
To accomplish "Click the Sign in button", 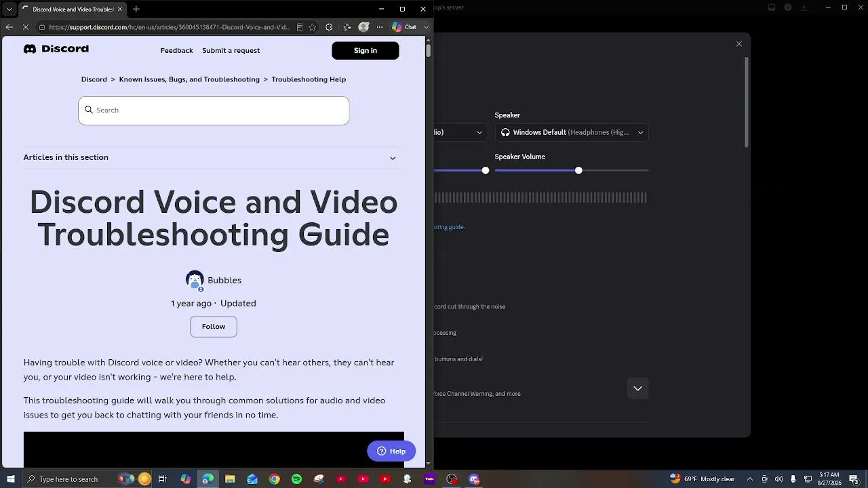I will (366, 50).
